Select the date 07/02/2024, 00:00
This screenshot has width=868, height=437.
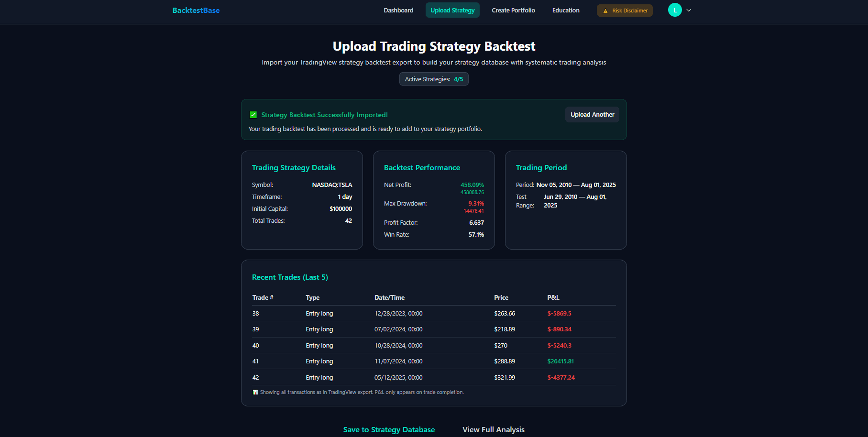[398, 329]
